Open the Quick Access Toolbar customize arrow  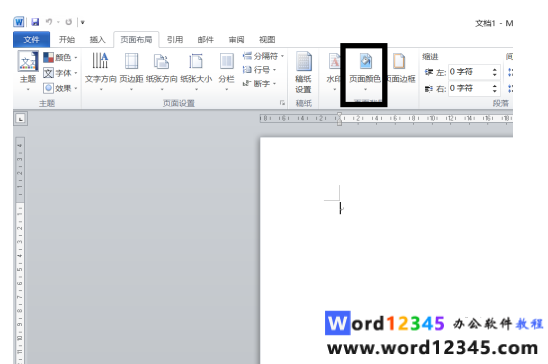[82, 22]
